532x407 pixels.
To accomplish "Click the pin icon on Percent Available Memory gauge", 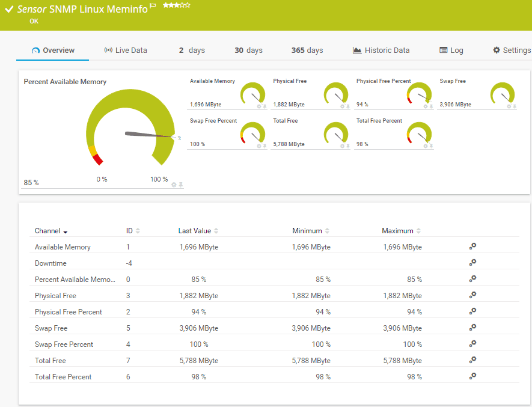I will coord(181,185).
